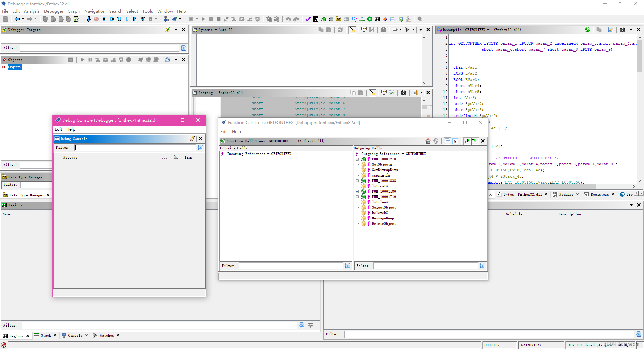Viewport: 644px width, 349px height.
Task: Select wsprintfA in outgoing calls
Action: [x=381, y=176]
